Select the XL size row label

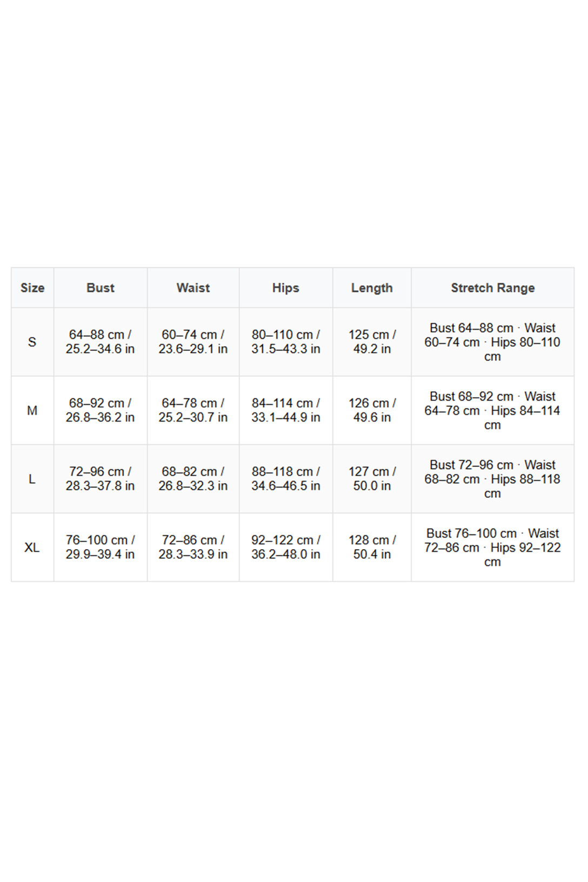[x=32, y=547]
